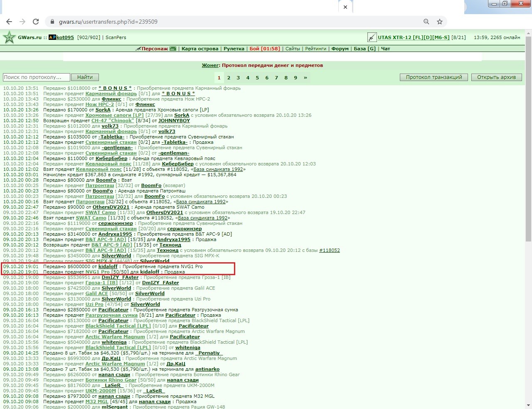
Task: Open kidaloff link in $6000000 row
Action: pos(108,266)
